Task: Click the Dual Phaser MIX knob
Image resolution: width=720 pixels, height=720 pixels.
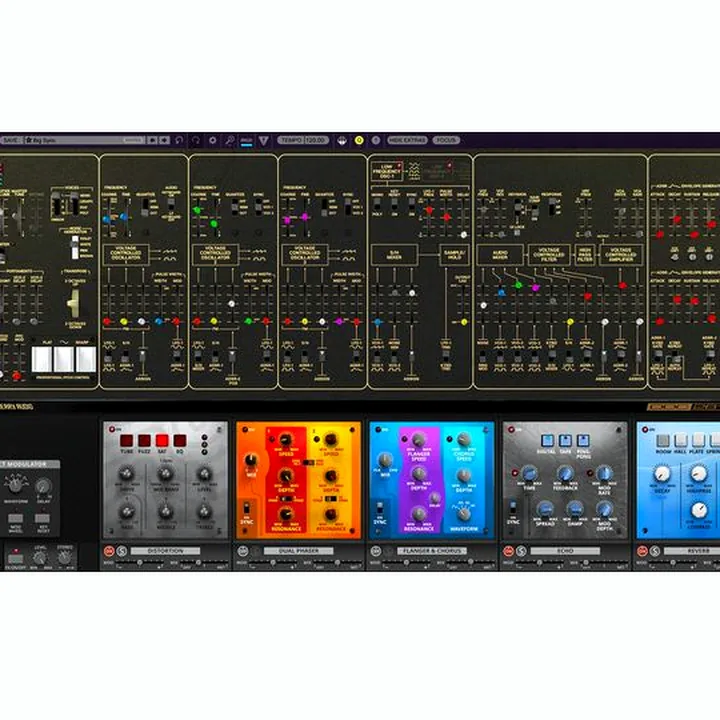Action: pyautogui.click(x=251, y=460)
